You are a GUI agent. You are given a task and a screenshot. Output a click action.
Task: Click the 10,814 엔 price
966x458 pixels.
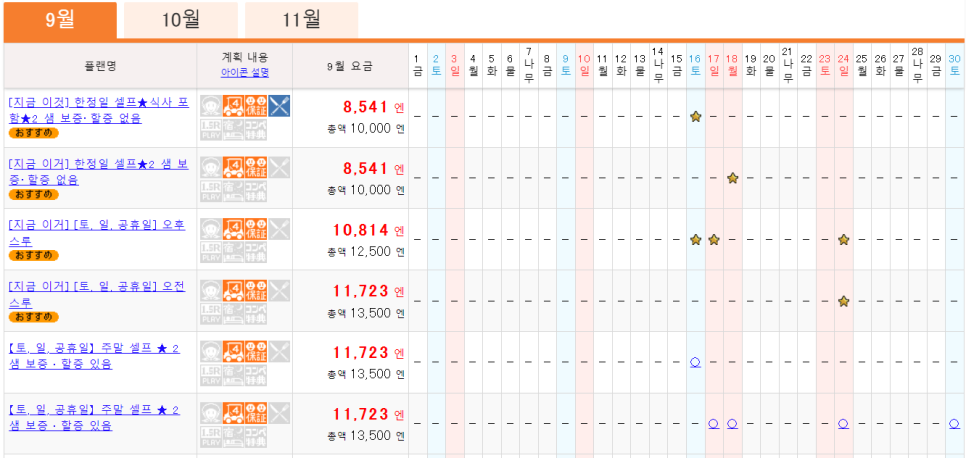coord(369,231)
